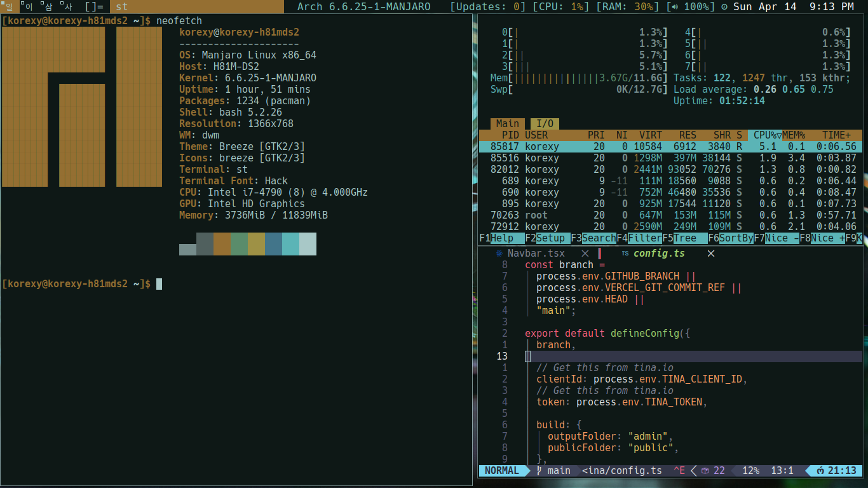This screenshot has width=868, height=488.
Task: Click htop F1 Help button
Action: click(x=501, y=238)
